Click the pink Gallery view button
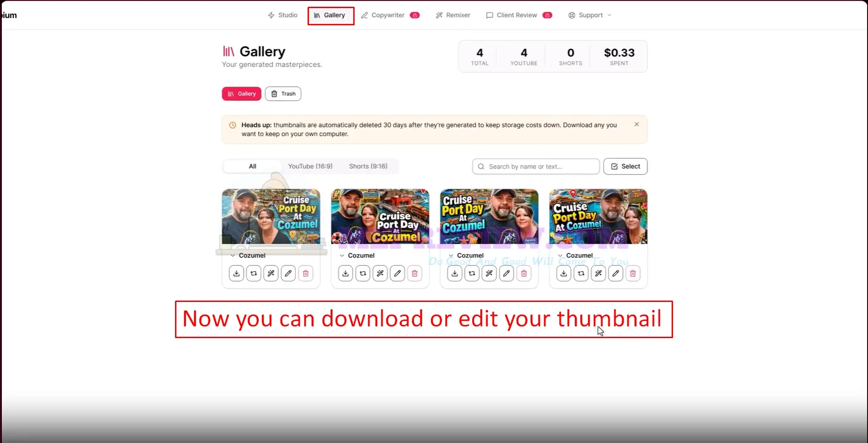Image resolution: width=868 pixels, height=443 pixels. click(242, 94)
